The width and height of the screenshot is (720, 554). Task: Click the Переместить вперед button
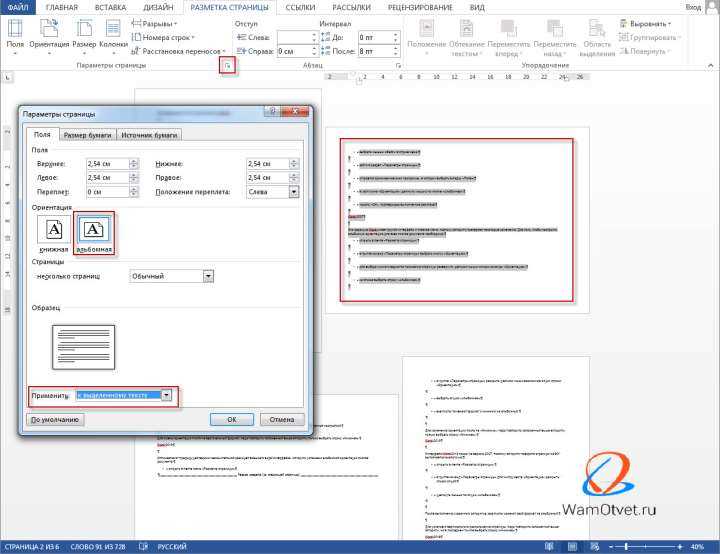508,37
